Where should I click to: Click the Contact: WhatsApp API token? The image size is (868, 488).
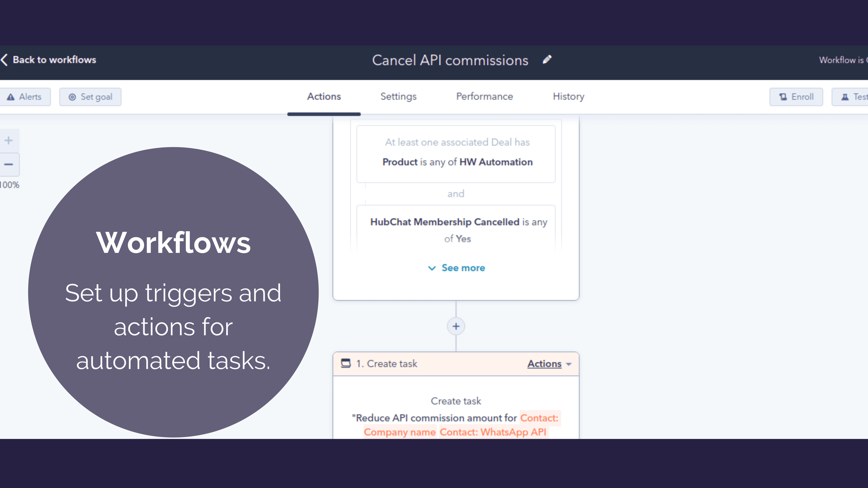493,432
